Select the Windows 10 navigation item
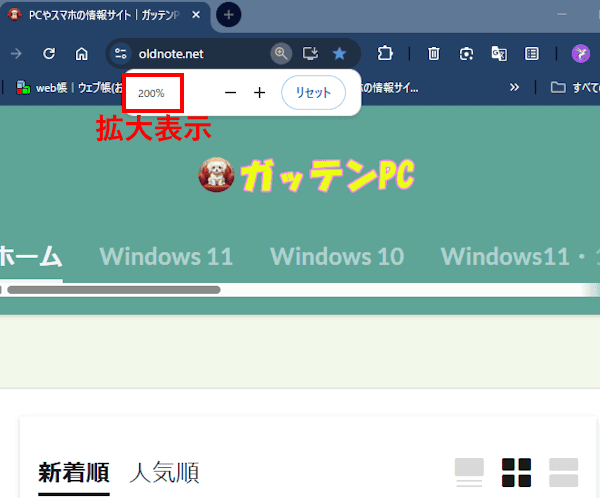Screen dimensions: 600x498 point(337,256)
